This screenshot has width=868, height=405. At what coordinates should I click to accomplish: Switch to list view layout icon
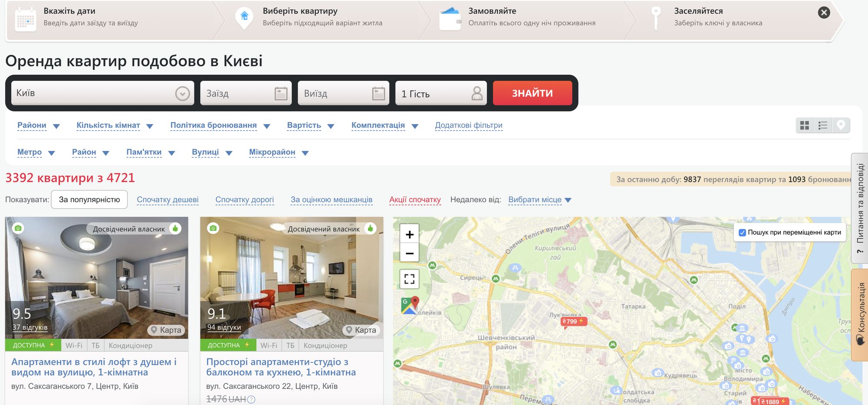[x=822, y=125]
